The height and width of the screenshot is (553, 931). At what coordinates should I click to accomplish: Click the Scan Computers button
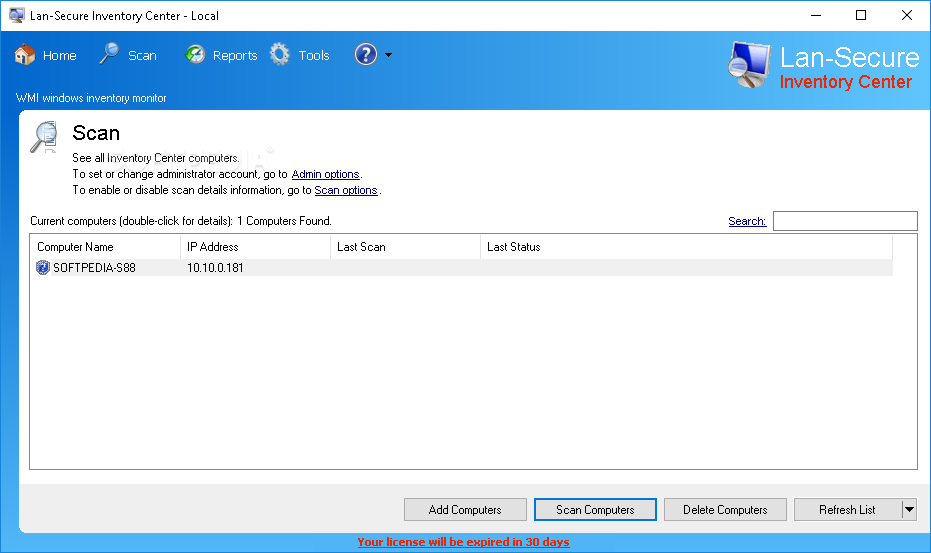(595, 510)
